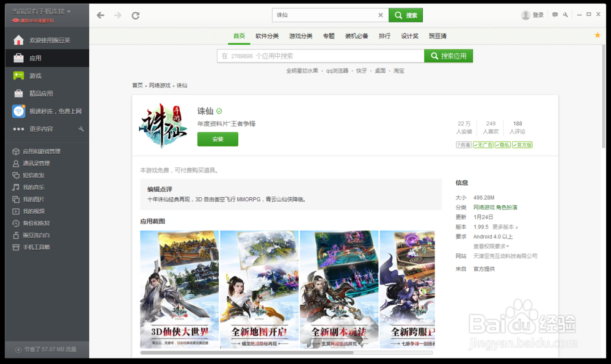The width and height of the screenshot is (611, 364).
Task: Click 网络游戏 in the breadcrumb
Action: point(159,86)
